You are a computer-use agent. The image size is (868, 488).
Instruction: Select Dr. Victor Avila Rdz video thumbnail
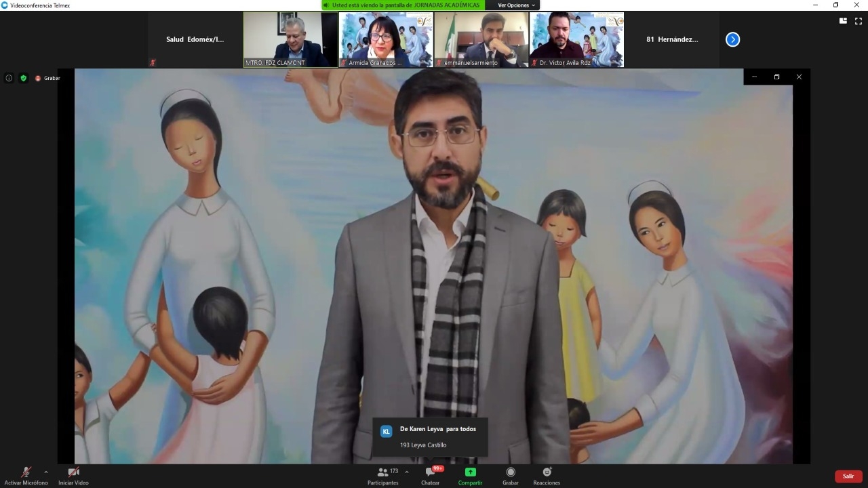coord(576,39)
